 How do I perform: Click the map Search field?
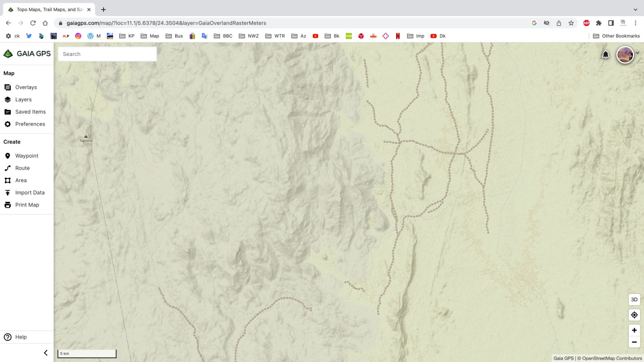pyautogui.click(x=107, y=54)
